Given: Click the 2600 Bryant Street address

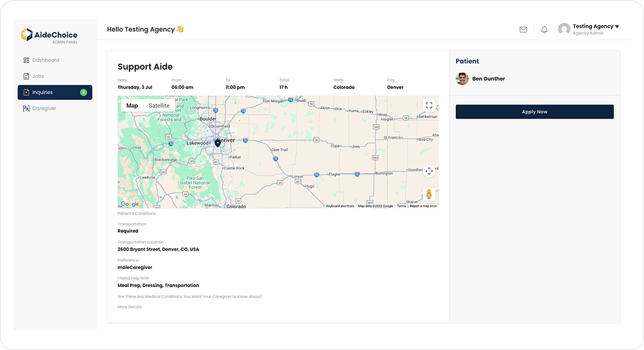Looking at the screenshot, I should point(158,249).
